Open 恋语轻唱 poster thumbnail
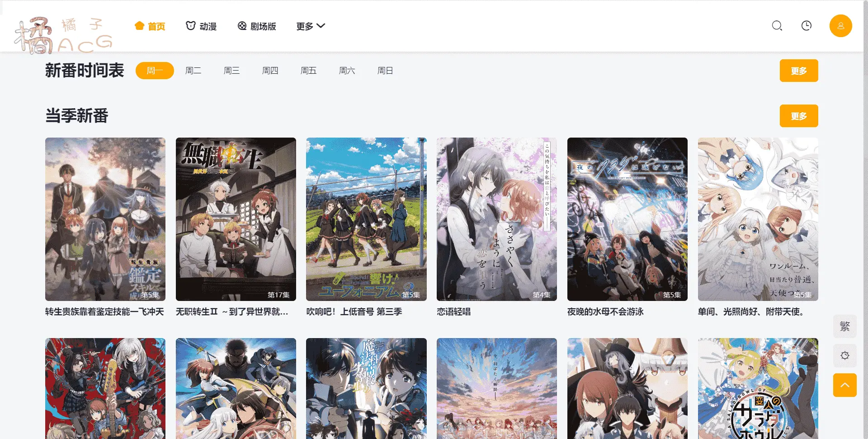The height and width of the screenshot is (439, 868). click(497, 219)
